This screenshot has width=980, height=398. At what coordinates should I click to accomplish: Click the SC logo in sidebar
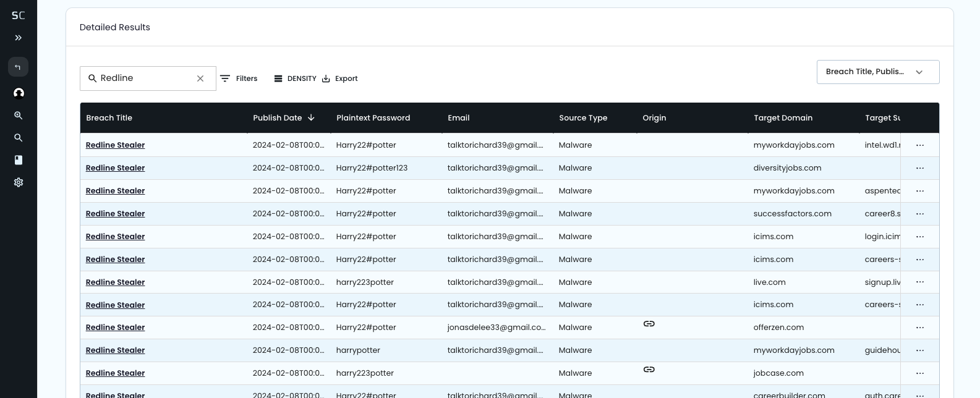[19, 15]
